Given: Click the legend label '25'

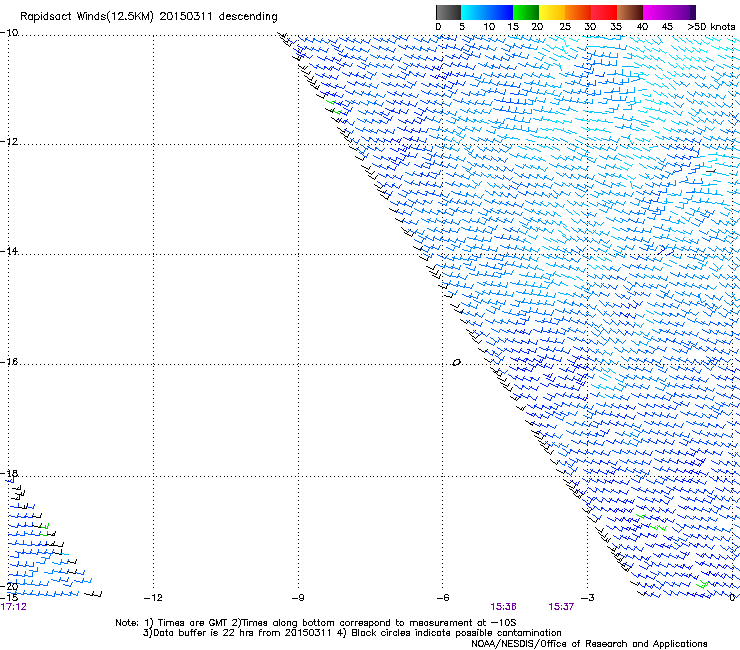Looking at the screenshot, I should click(565, 27).
